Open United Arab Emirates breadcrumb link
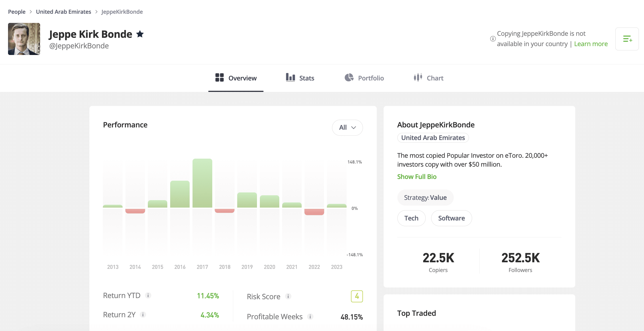 64,12
